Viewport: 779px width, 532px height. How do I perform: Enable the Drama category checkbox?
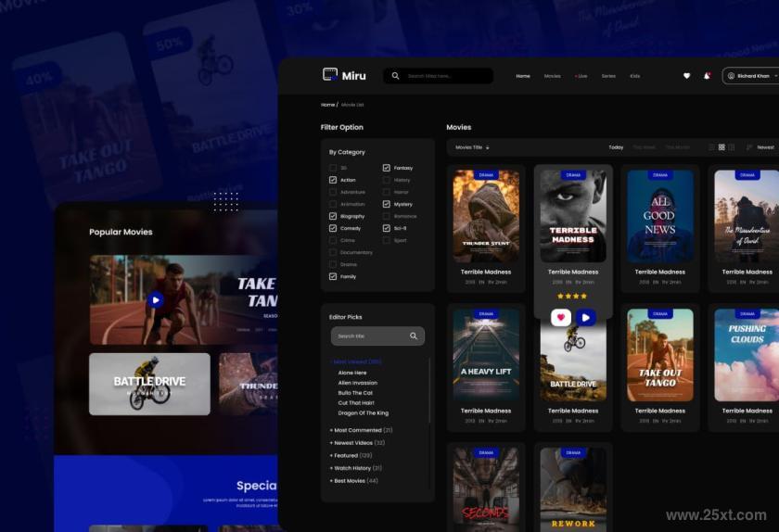[333, 265]
